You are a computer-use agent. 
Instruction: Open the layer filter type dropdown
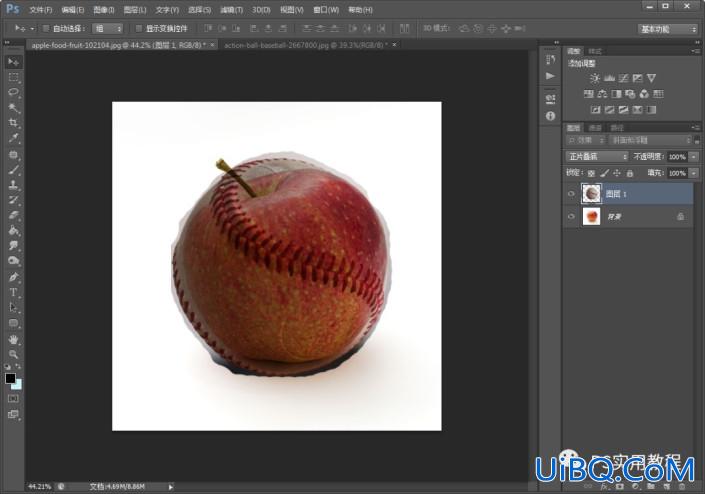[x=585, y=140]
